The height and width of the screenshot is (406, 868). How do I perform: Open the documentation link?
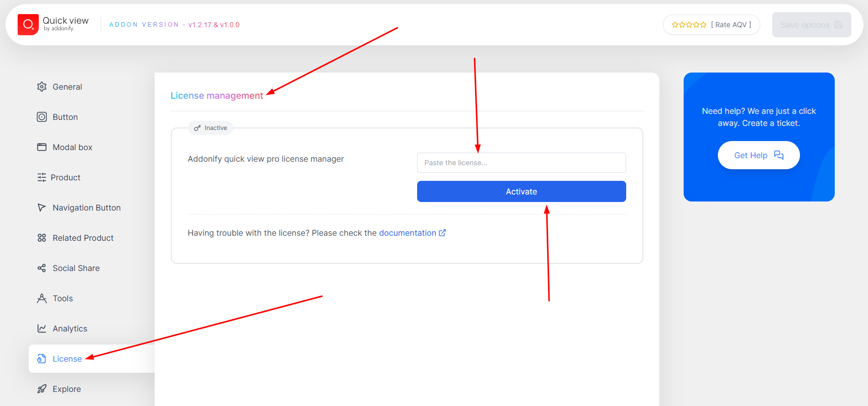coord(408,233)
